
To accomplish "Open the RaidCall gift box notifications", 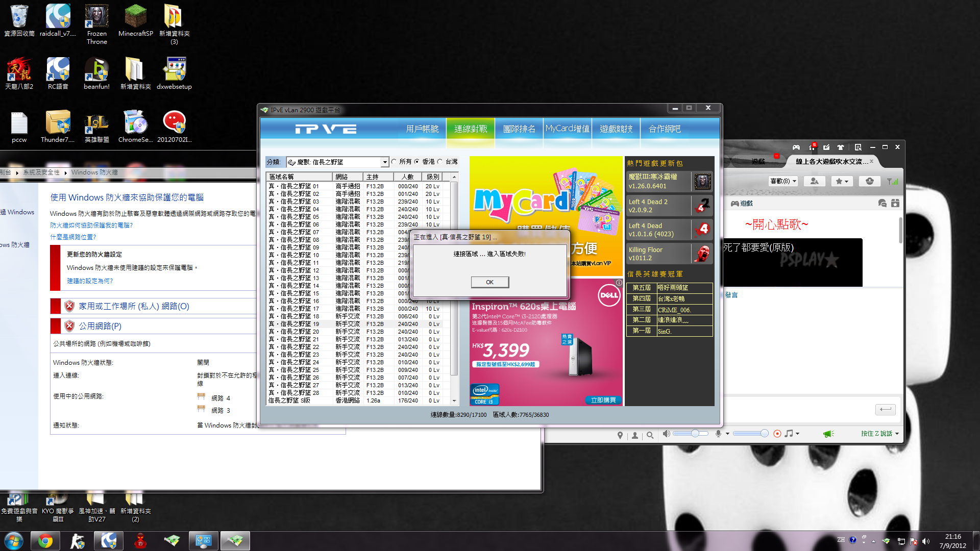I will tap(812, 147).
